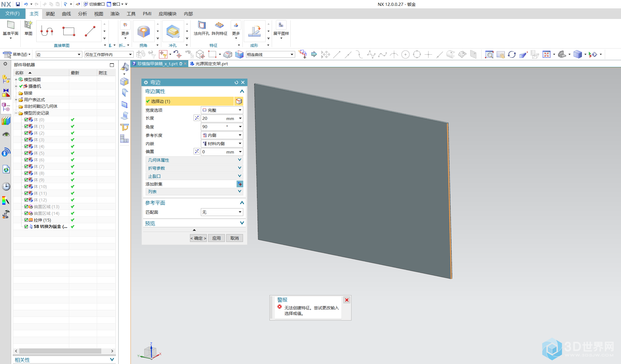Expand the 几何体属性 section
Screen dimensions: 621x364
pyautogui.click(x=194, y=160)
